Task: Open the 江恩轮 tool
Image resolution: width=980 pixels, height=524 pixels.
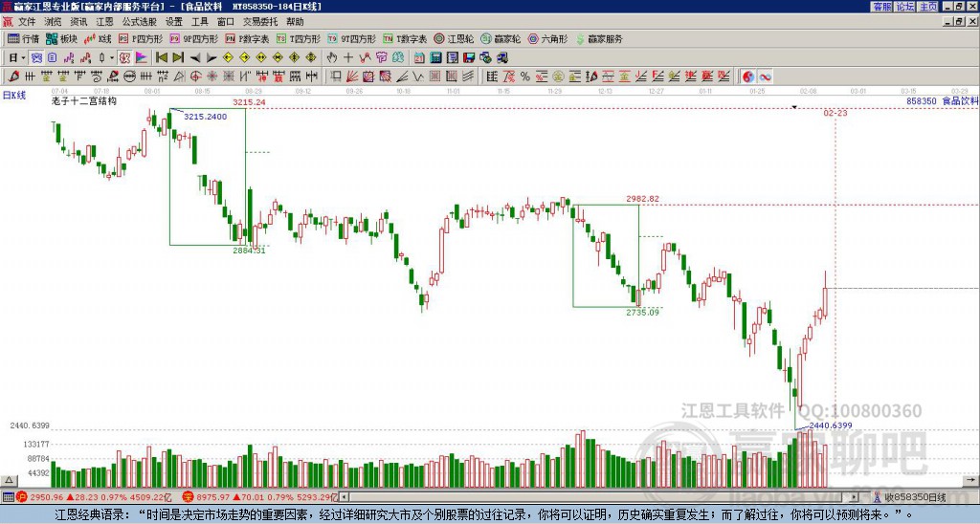Action: 454,38
